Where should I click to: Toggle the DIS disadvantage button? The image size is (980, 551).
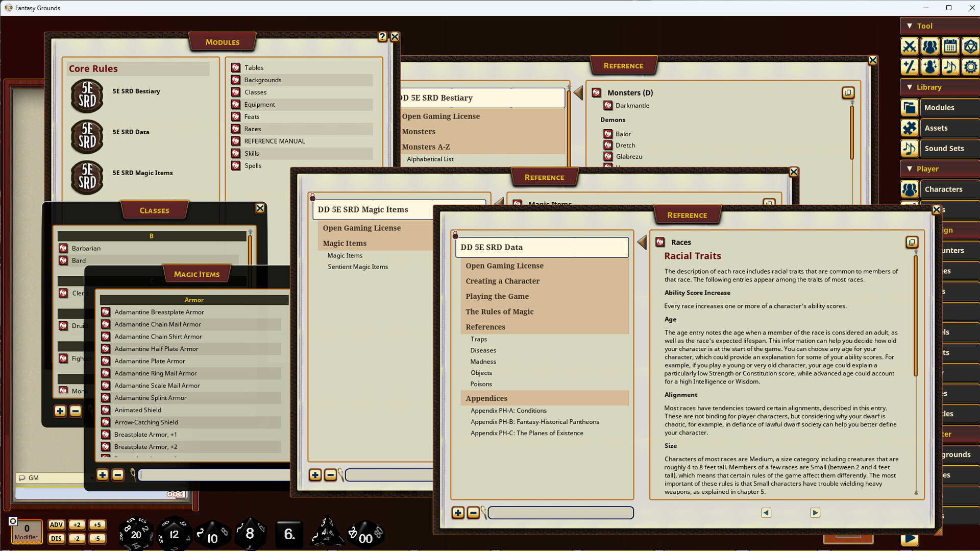pyautogui.click(x=56, y=538)
